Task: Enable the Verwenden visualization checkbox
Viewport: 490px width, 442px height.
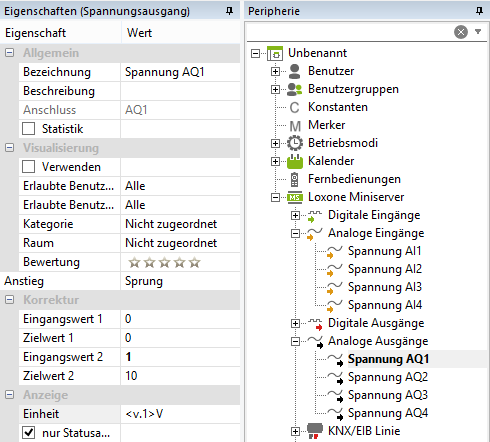Action: coord(28,167)
